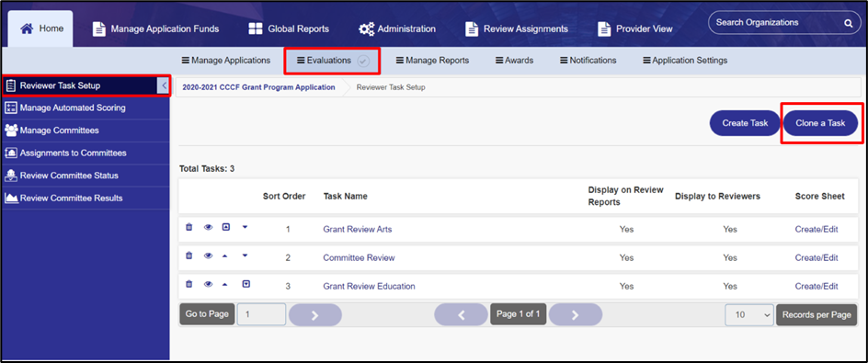868x363 pixels.
Task: View the Committee Review task with the eye icon
Action: coord(208,255)
